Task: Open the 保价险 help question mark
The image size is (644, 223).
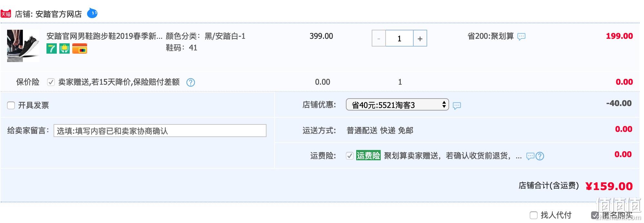Action: point(191,82)
